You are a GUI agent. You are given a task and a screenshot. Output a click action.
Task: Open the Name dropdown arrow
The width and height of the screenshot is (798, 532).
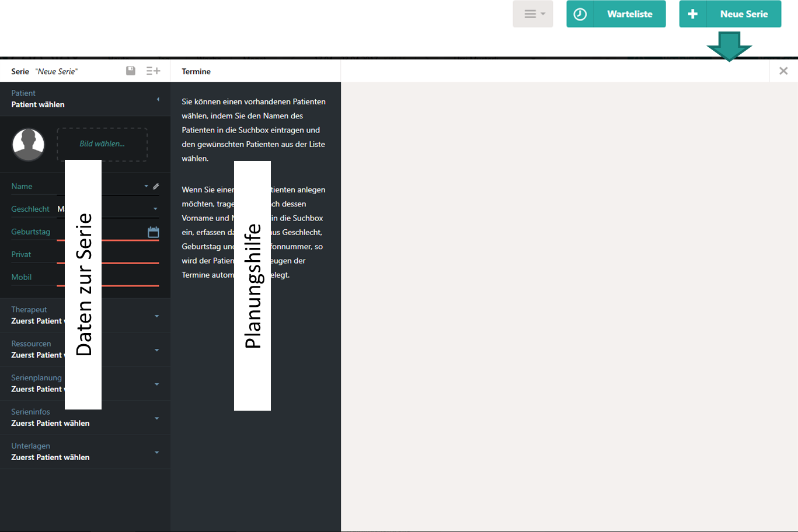(146, 187)
